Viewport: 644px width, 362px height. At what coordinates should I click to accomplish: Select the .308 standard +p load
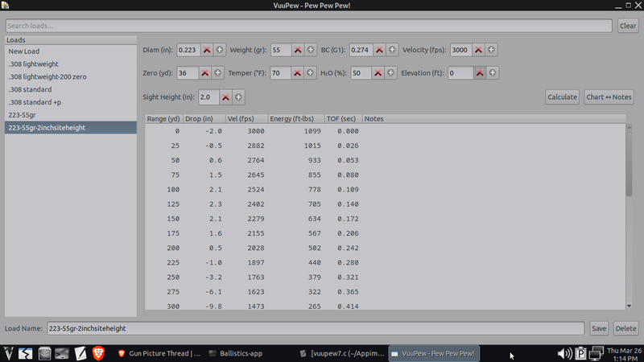click(x=35, y=102)
